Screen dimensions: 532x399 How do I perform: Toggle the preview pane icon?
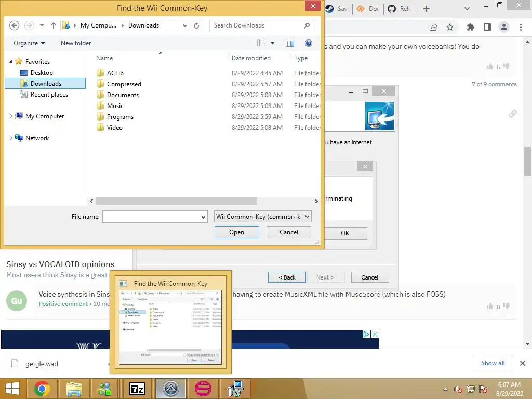pyautogui.click(x=290, y=43)
